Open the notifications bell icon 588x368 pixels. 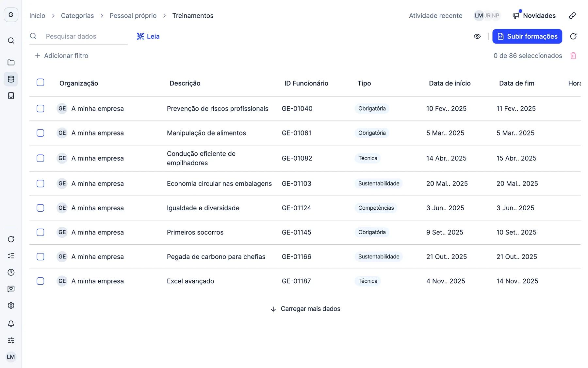tap(11, 324)
